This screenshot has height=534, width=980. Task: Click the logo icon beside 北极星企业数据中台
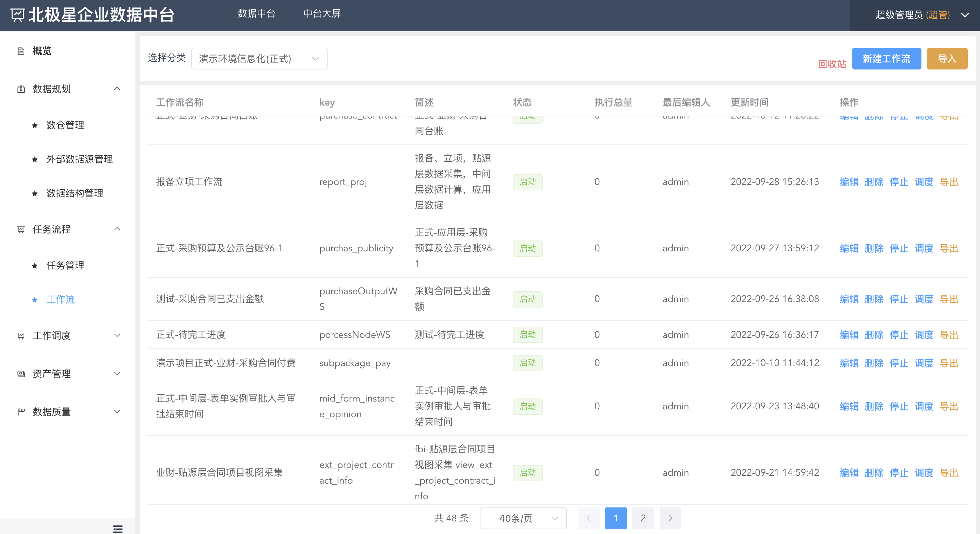click(17, 15)
